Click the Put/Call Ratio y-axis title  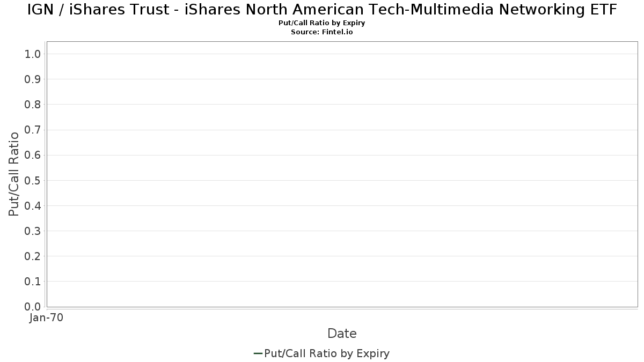click(x=14, y=174)
